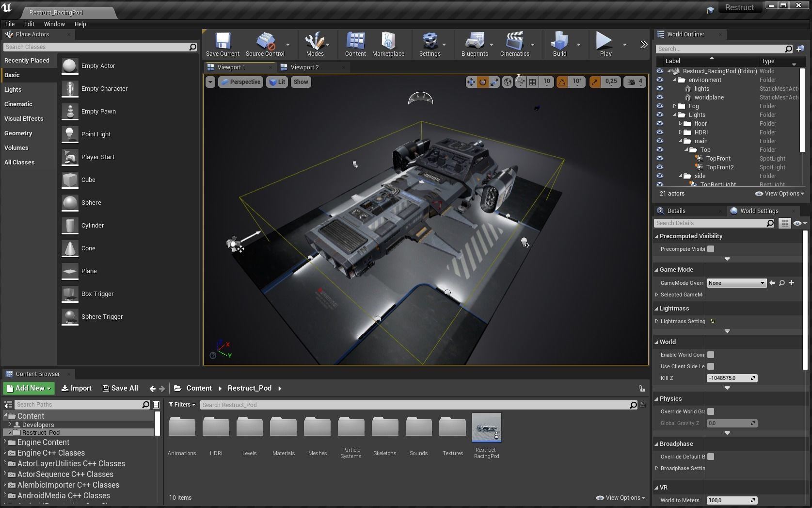Pick the Point Light bulb icon
Image resolution: width=812 pixels, height=508 pixels.
point(70,134)
